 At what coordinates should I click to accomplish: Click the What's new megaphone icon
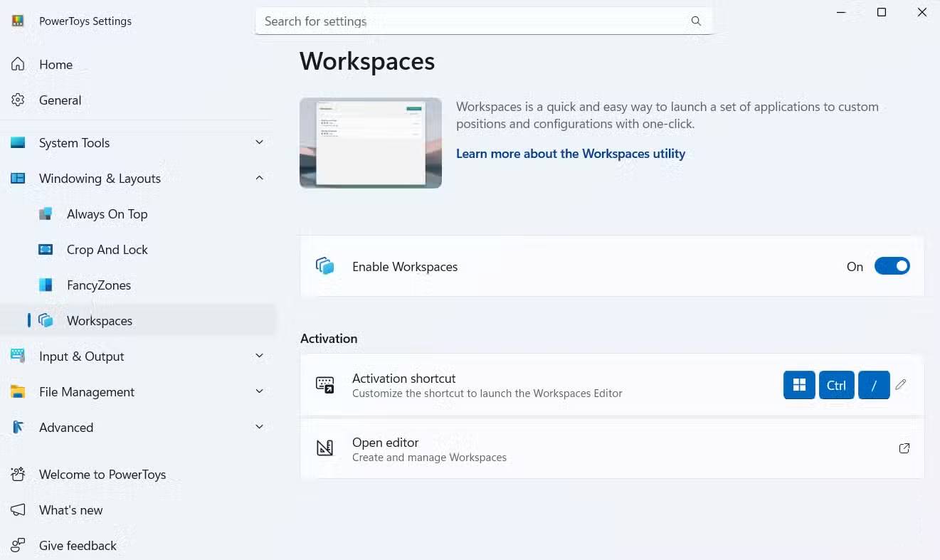point(18,509)
